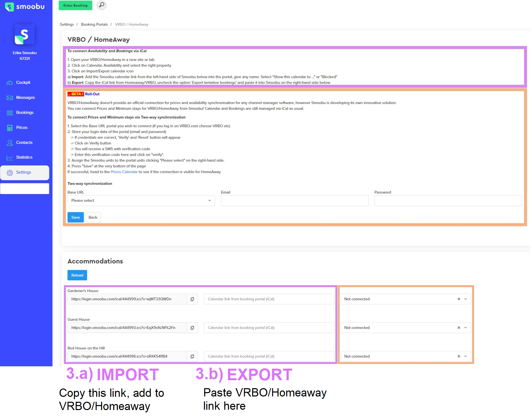Image resolution: width=532 pixels, height=417 pixels.
Task: Expand Guest House portal unit dropdown arrow
Action: pyautogui.click(x=466, y=328)
